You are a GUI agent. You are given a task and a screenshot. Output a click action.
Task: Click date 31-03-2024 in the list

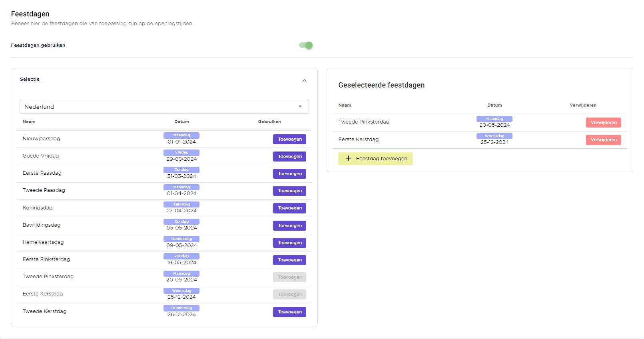pos(181,176)
